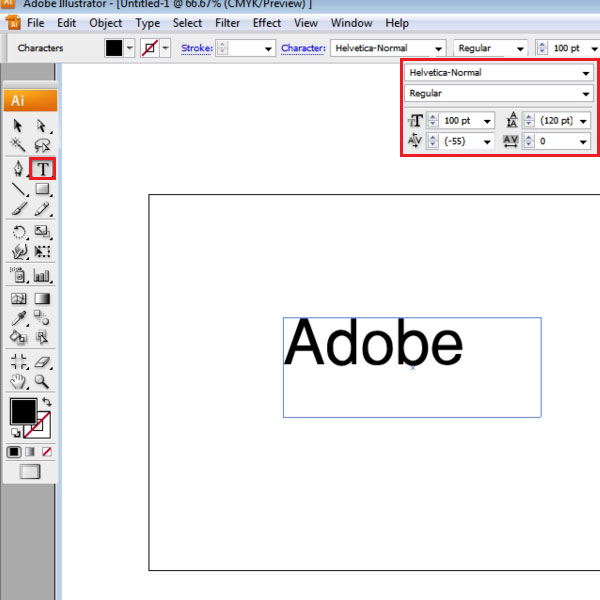
Task: Open the Type menu
Action: [x=148, y=23]
